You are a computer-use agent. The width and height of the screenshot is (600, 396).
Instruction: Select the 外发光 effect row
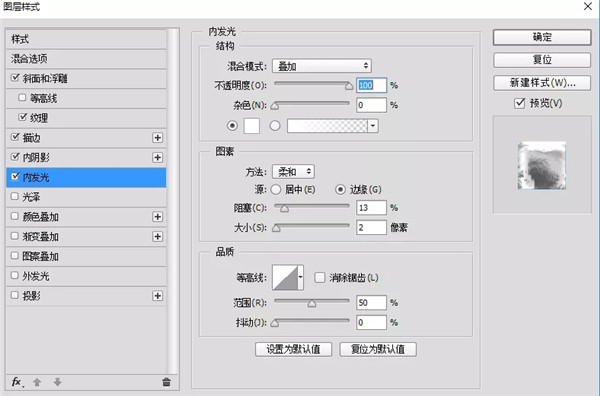[86, 276]
